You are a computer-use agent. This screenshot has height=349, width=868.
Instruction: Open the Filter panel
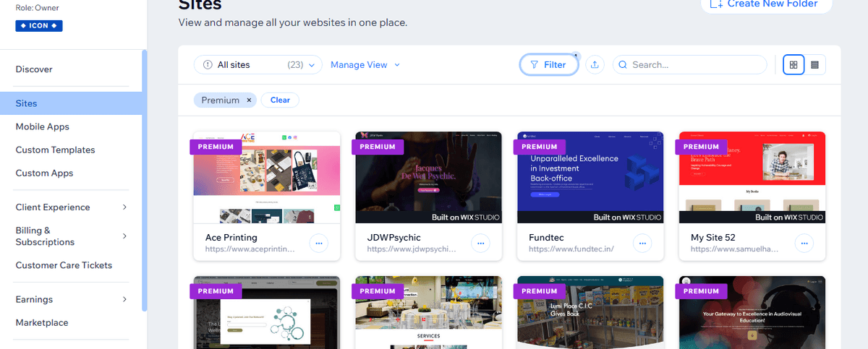[548, 64]
